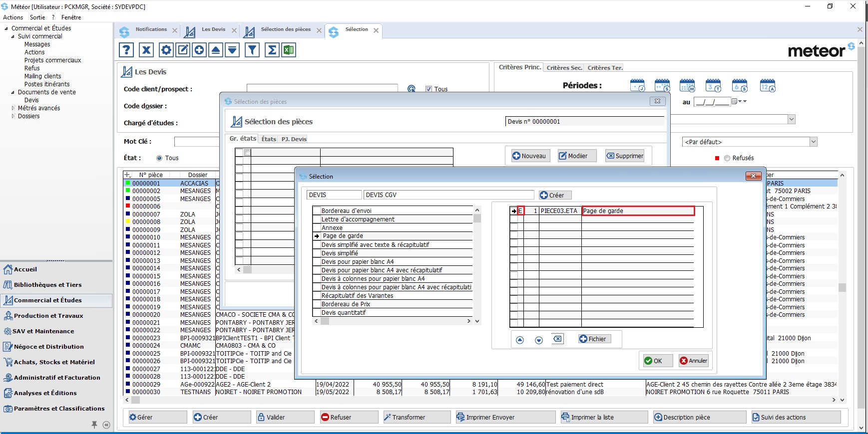Click Annuler in the Sélection dialog
The width and height of the screenshot is (868, 434).
[694, 361]
